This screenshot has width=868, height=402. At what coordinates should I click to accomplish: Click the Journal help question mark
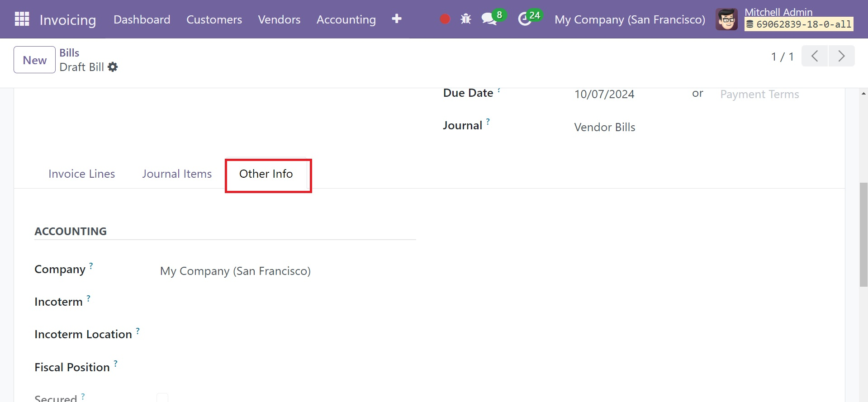pyautogui.click(x=488, y=121)
